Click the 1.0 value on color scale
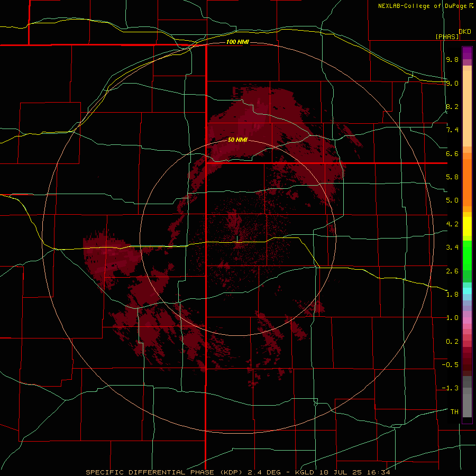476x476 pixels. (x=452, y=318)
